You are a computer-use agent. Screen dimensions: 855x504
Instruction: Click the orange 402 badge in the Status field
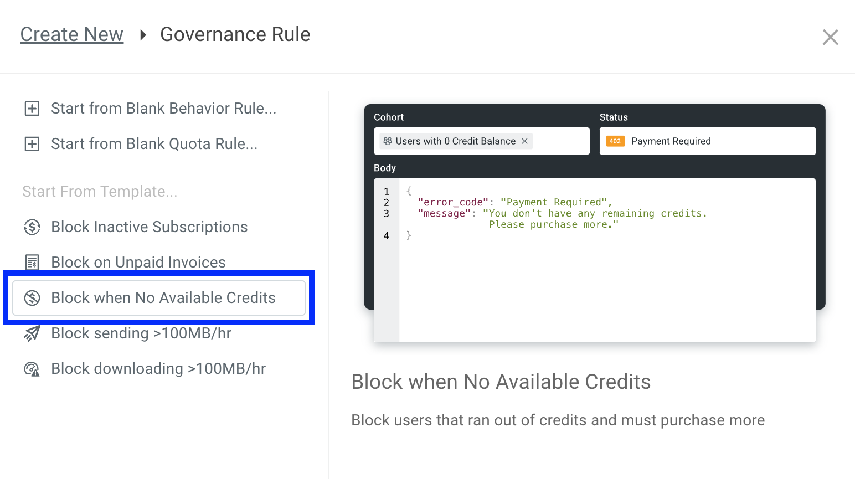615,141
